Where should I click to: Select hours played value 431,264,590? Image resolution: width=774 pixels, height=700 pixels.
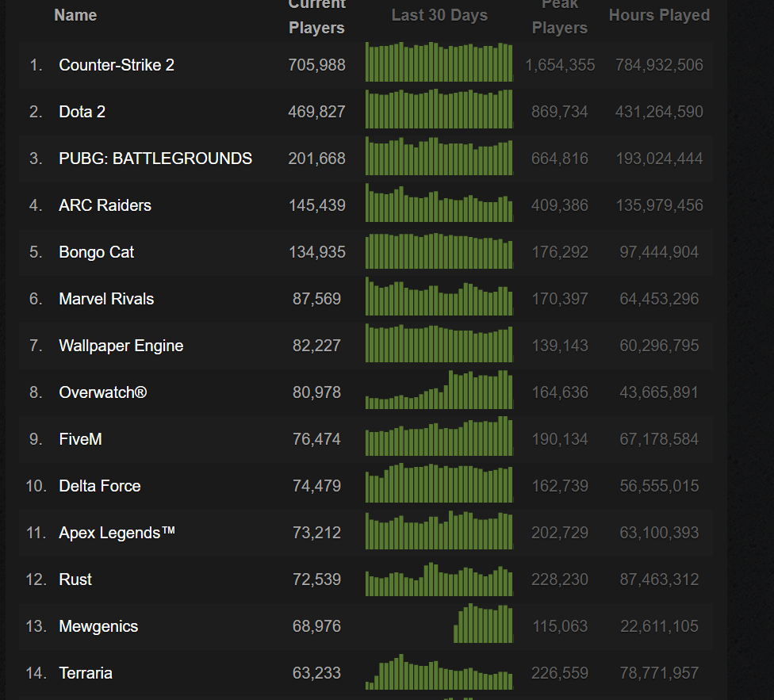coord(660,112)
